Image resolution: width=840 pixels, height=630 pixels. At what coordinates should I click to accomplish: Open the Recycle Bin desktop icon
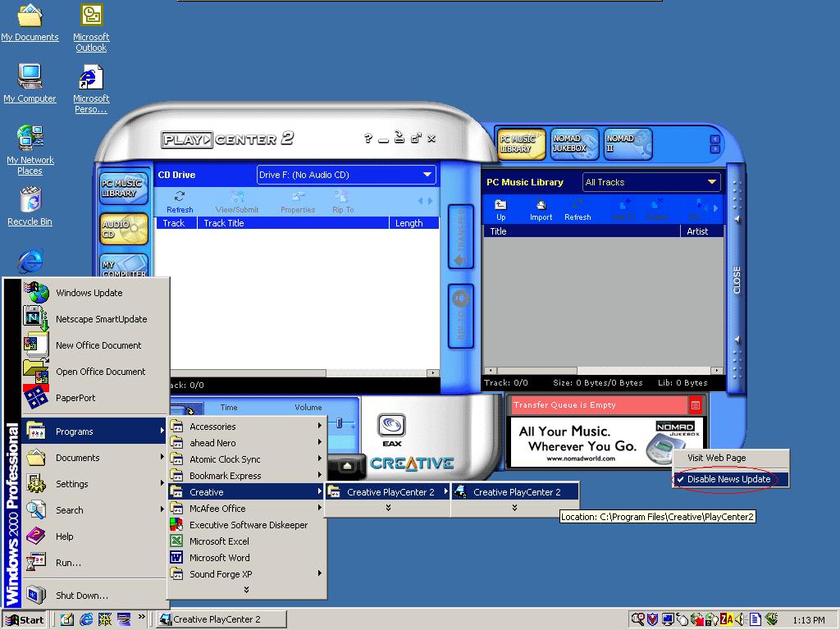point(30,206)
